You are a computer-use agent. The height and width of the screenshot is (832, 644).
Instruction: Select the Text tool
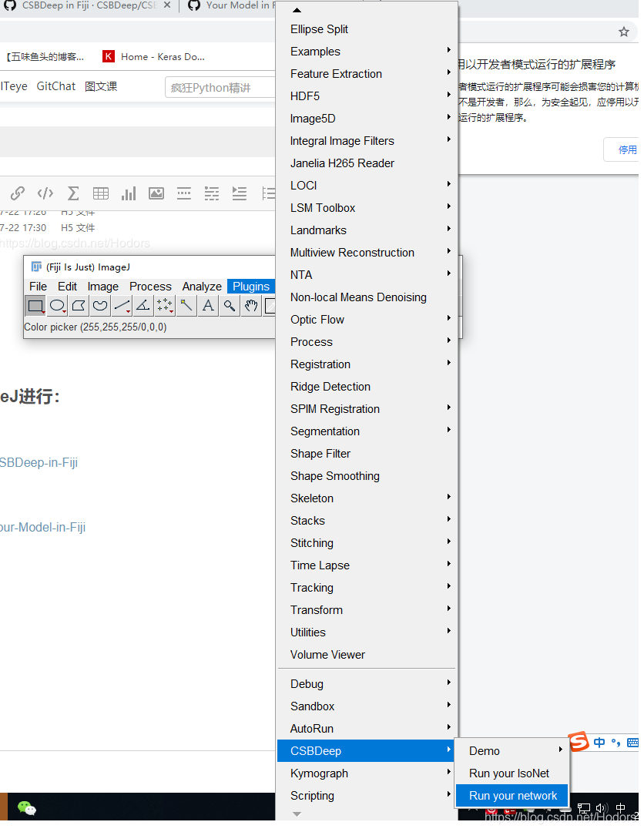tap(208, 306)
